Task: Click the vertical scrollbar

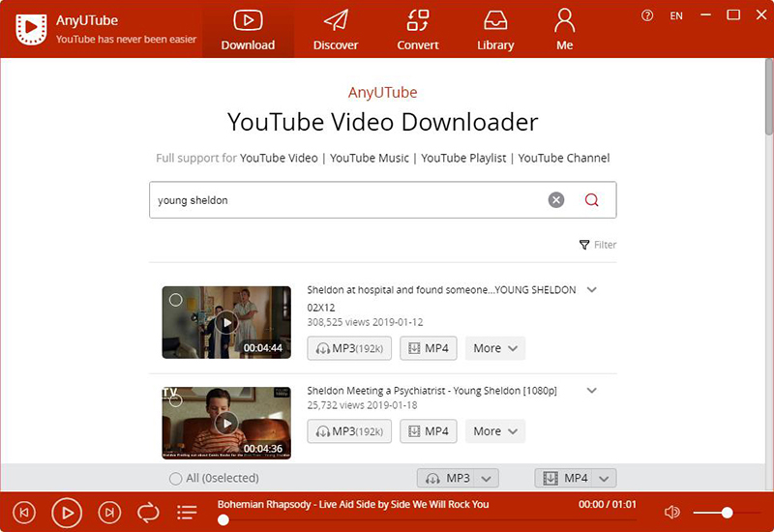Action: point(769,97)
